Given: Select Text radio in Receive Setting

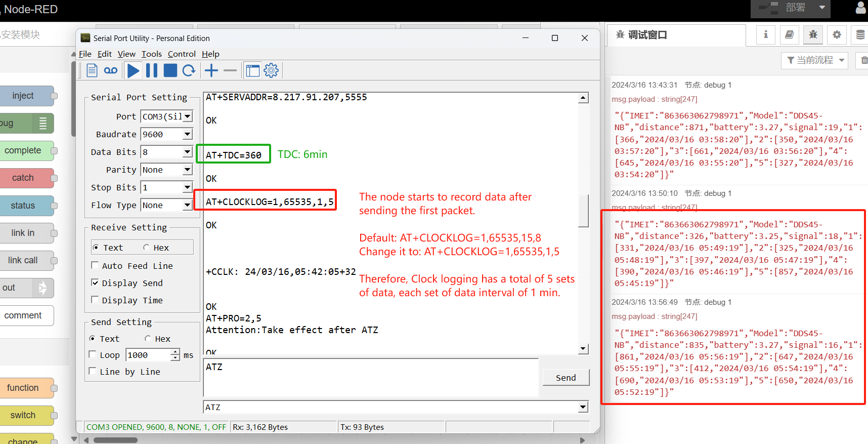Looking at the screenshot, I should pyautogui.click(x=96, y=248).
